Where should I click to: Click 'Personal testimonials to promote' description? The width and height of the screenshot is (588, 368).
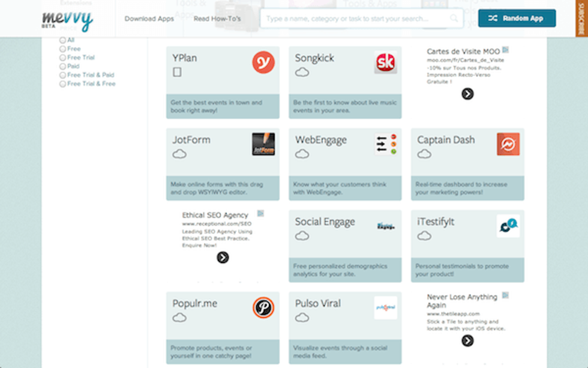[462, 270]
